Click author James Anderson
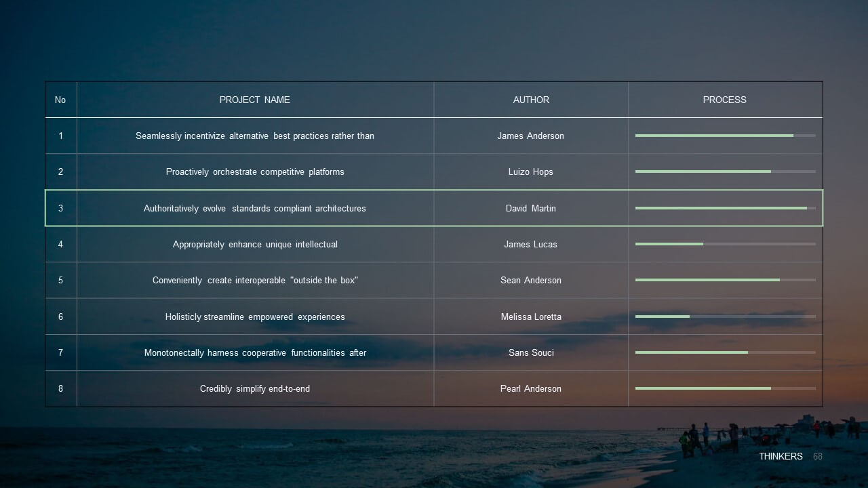This screenshot has height=488, width=868. click(530, 136)
